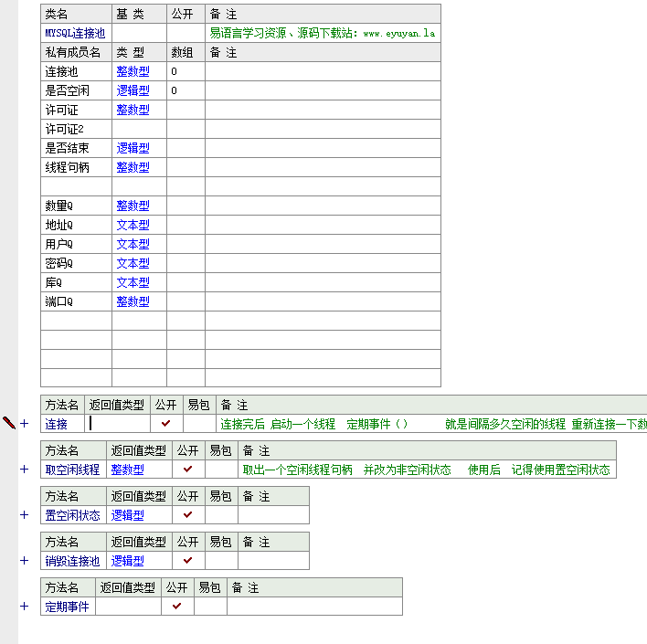The height and width of the screenshot is (644, 647).
Task: Select the member name 线程句柄
Action: pyautogui.click(x=67, y=167)
